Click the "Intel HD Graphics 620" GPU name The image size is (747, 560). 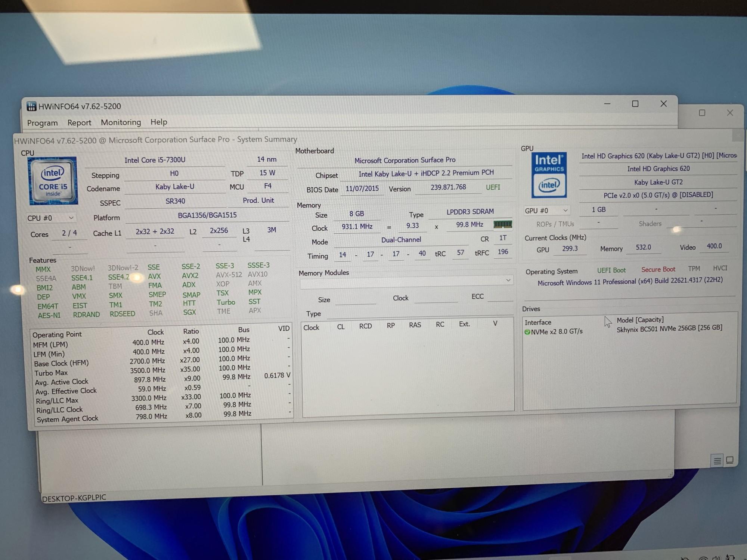pos(658,169)
